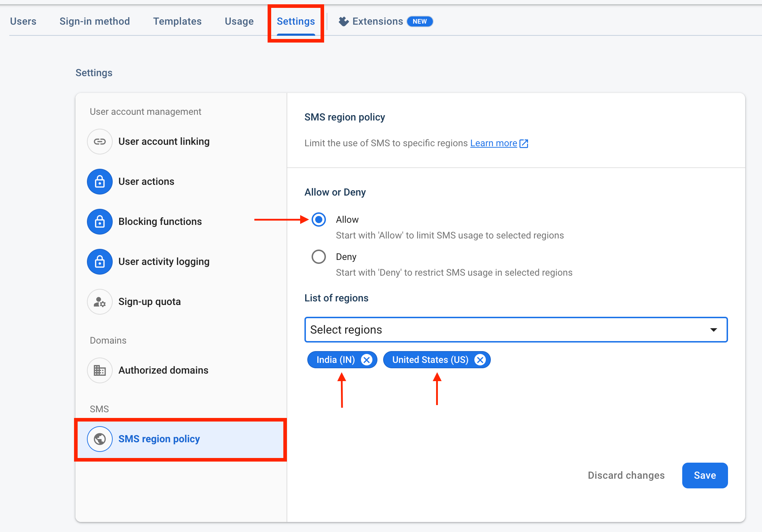Open the Usage tab
762x532 pixels.
(x=239, y=21)
